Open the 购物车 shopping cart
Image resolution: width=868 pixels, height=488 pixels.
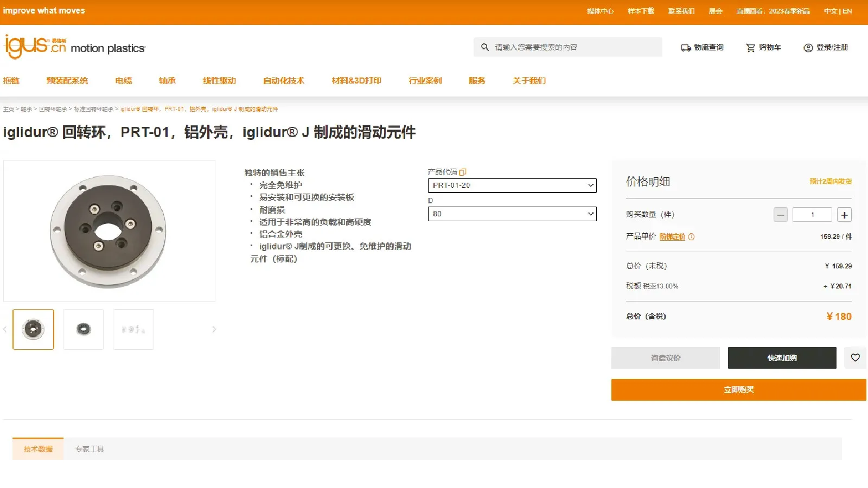coord(763,48)
